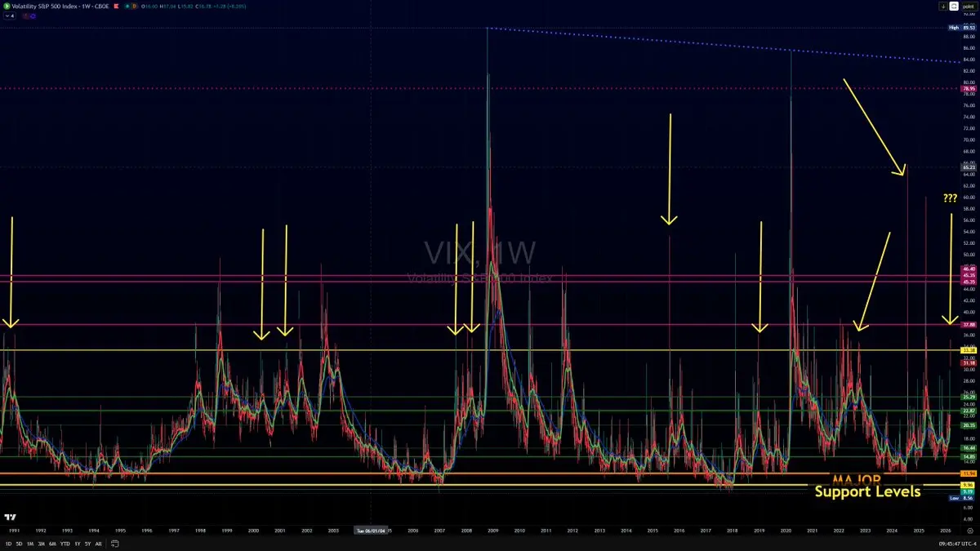Image resolution: width=980 pixels, height=551 pixels.
Task: Click the 20.35 price label
Action: click(x=969, y=425)
